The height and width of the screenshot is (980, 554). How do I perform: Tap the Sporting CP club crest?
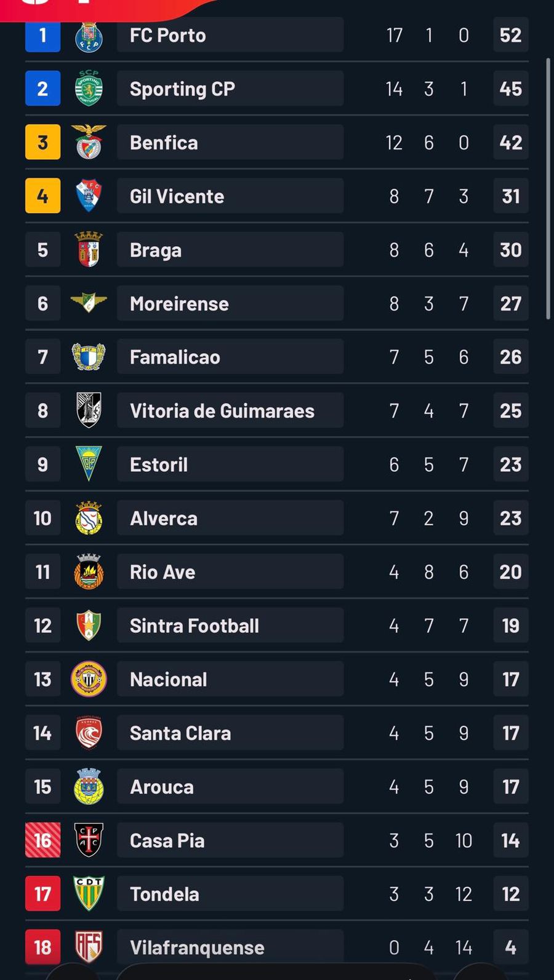(89, 89)
